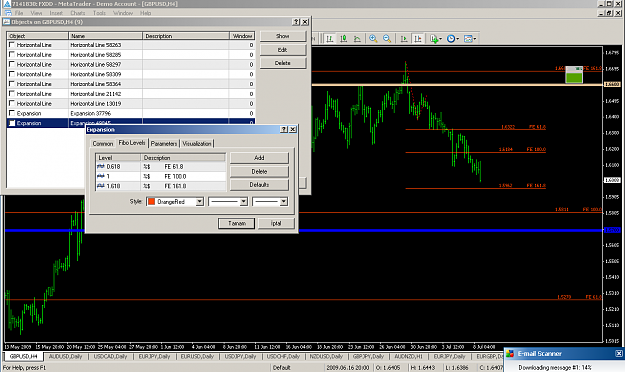The width and height of the screenshot is (625, 372).
Task: Click the OrangeRed color swatch
Action: [151, 202]
